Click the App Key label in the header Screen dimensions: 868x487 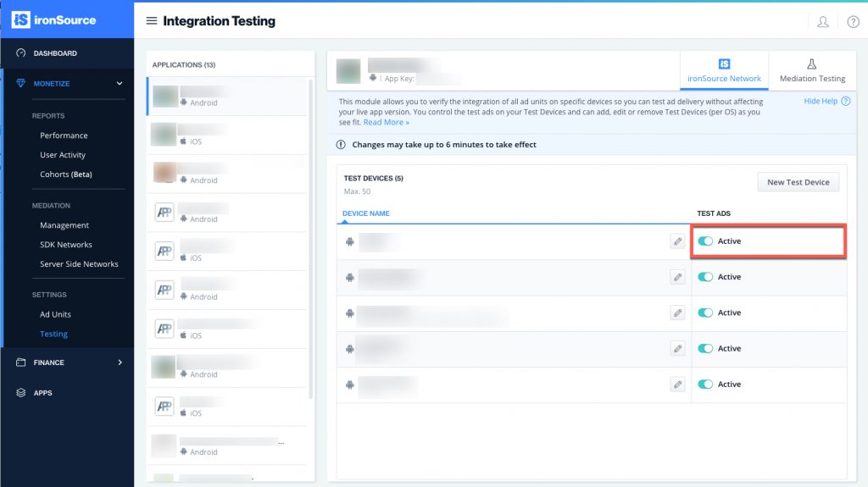(x=399, y=79)
